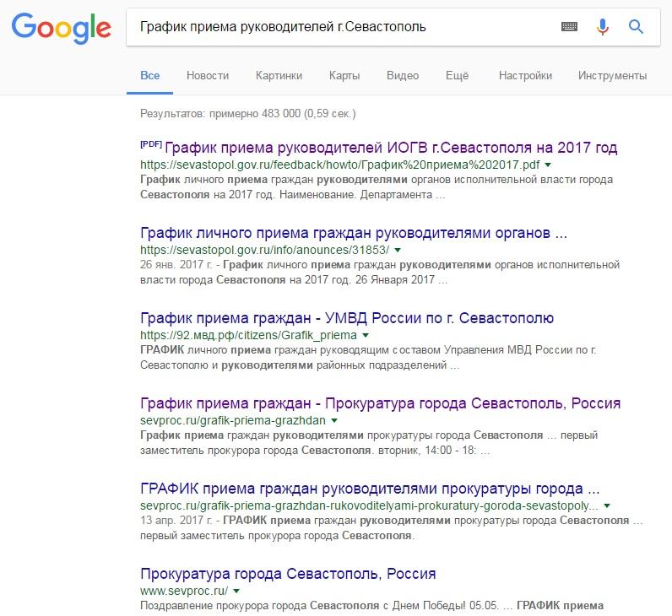Open the Карты tab
The width and height of the screenshot is (672, 616).
344,76
